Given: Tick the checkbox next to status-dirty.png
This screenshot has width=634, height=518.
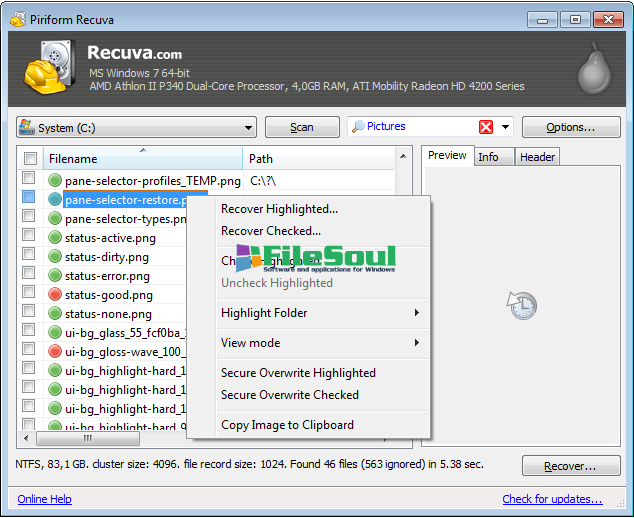Looking at the screenshot, I should click(30, 257).
